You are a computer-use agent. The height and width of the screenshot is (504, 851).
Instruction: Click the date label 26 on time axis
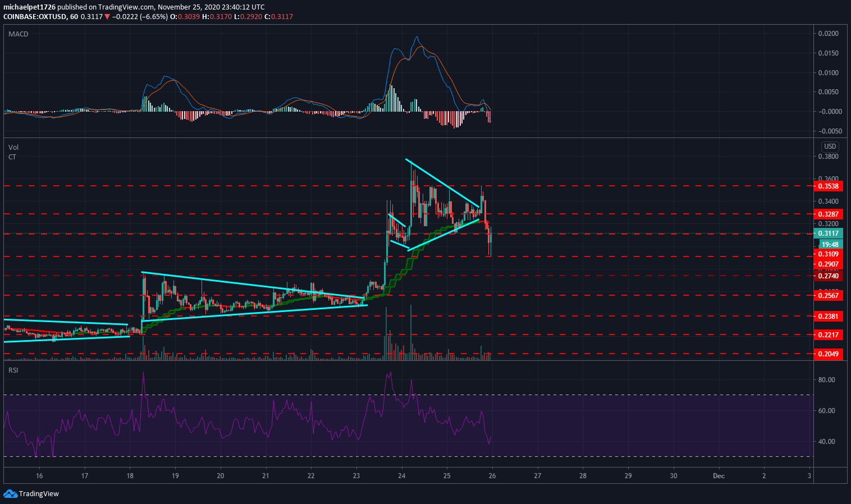[492, 476]
